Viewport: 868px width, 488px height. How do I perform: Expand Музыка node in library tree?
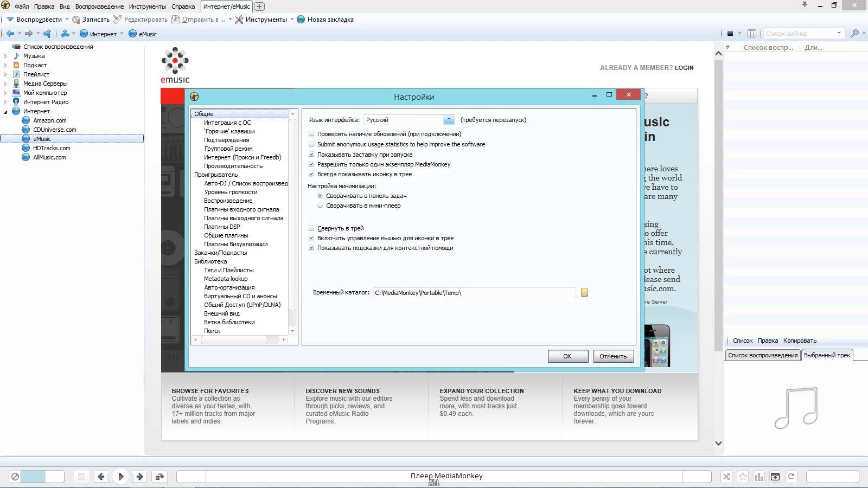(x=5, y=56)
